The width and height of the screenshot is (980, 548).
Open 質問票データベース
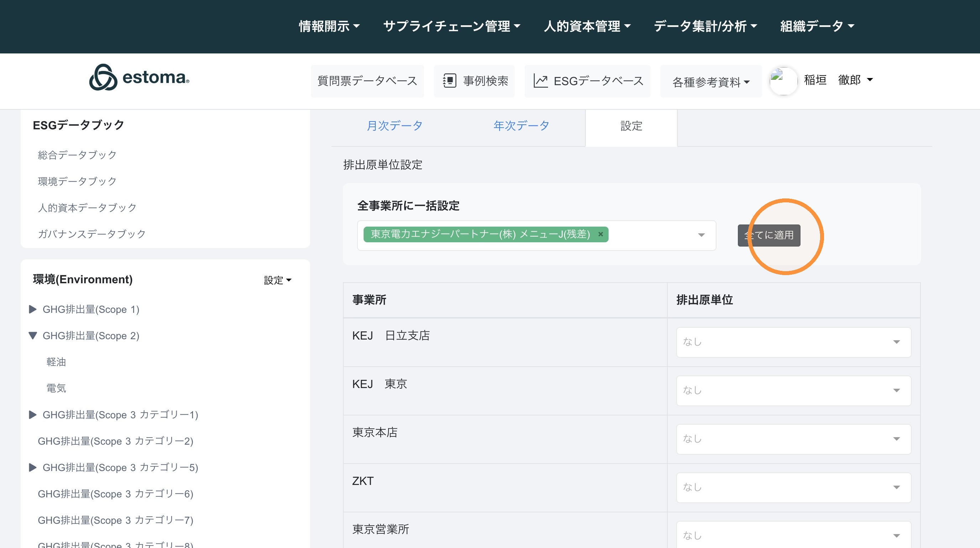click(367, 81)
